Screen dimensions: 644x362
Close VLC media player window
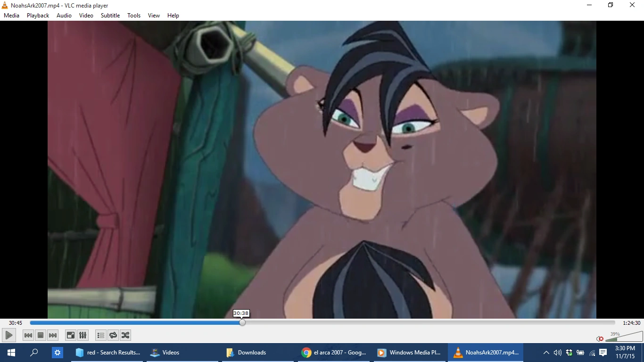tap(632, 5)
